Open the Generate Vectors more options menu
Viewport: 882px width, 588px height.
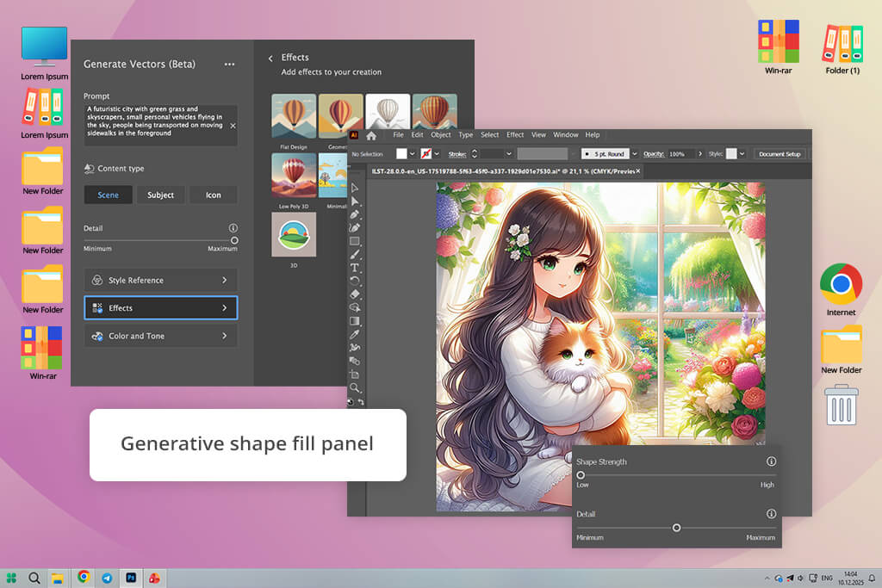(229, 64)
